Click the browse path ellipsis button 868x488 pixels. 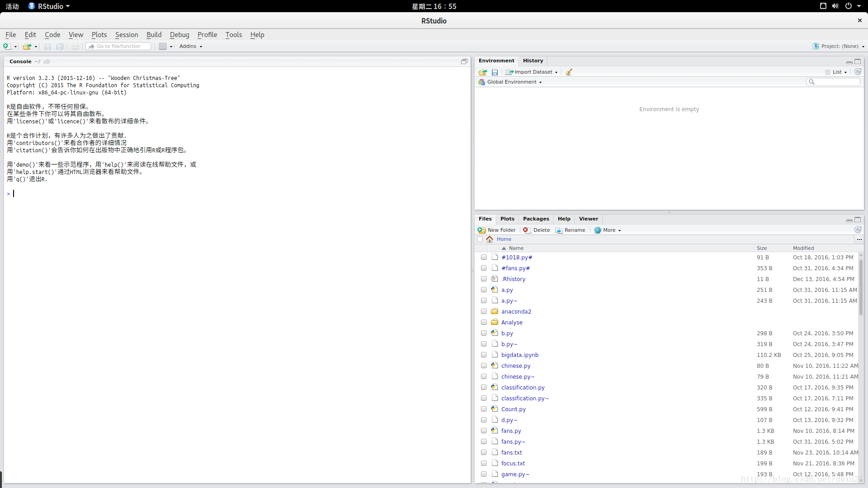[859, 239]
